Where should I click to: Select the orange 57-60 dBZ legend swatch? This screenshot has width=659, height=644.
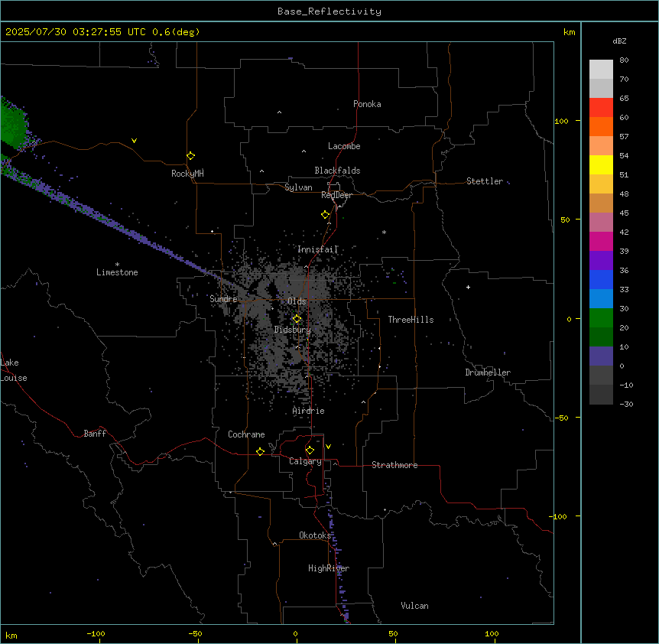(x=601, y=126)
